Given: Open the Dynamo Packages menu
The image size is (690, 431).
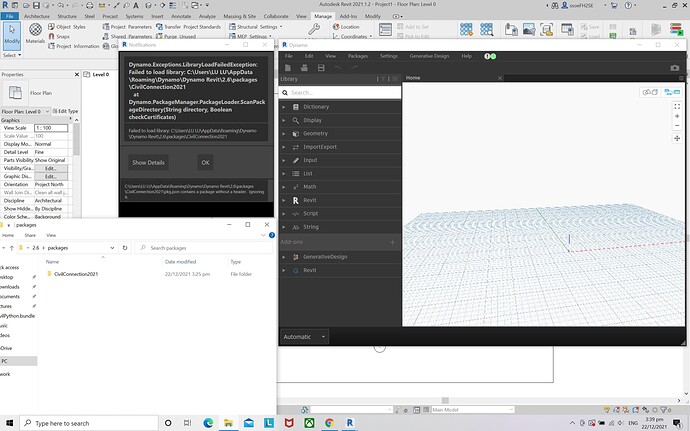Looking at the screenshot, I should coord(358,56).
